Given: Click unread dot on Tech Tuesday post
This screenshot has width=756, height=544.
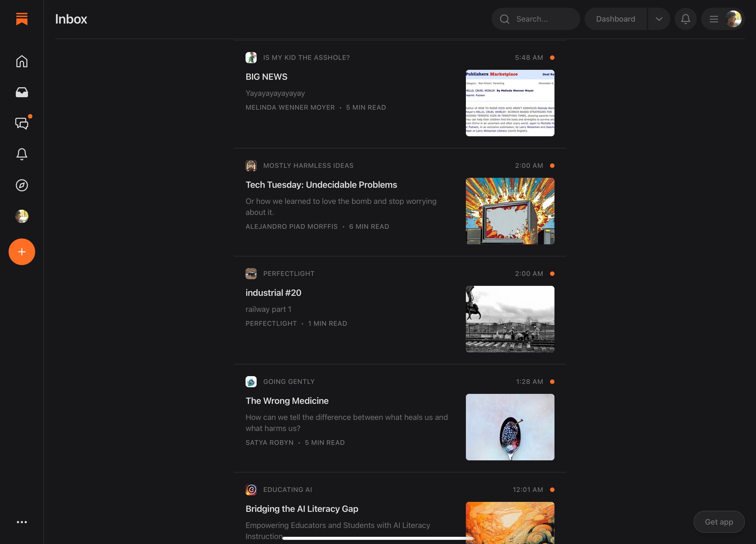Looking at the screenshot, I should coord(552,166).
